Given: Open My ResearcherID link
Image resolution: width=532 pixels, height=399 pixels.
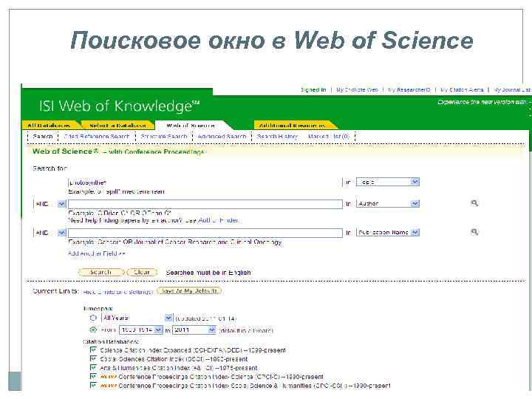Looking at the screenshot, I should 409,89.
